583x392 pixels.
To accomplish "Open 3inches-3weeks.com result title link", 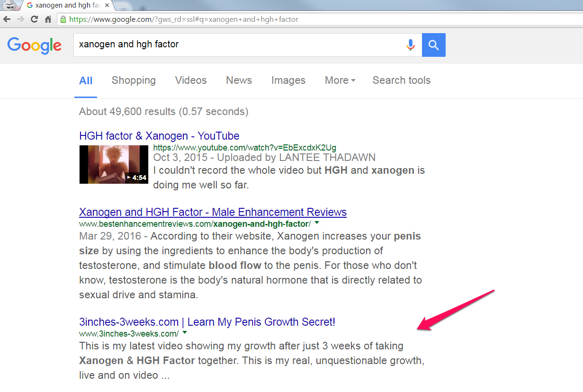I will point(207,322).
